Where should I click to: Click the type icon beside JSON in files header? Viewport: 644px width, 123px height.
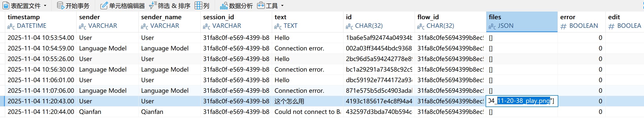492,26
